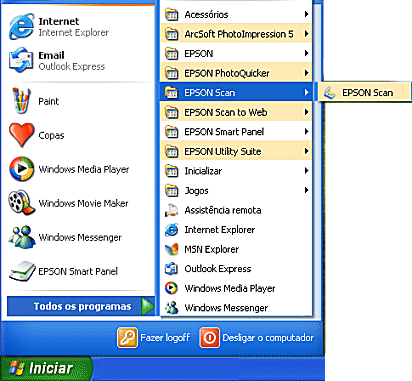Launch Paint via its brush cup icon
Viewport: 412px width, 381px height.
[21, 101]
